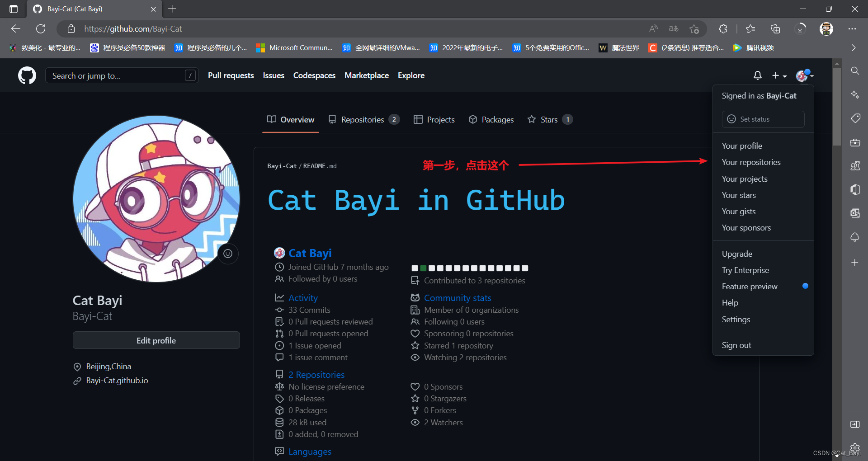Click the read aloud icon
This screenshot has width=868, height=461.
(653, 29)
